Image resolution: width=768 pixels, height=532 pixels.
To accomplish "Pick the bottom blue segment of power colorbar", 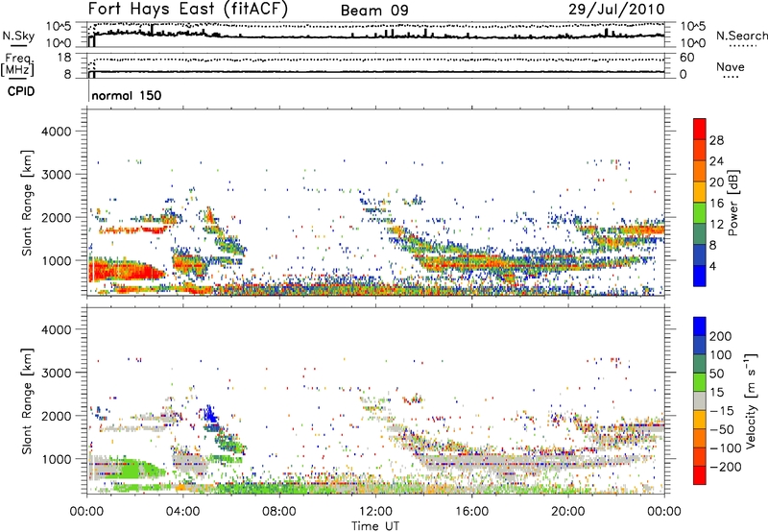I will pos(700,277).
